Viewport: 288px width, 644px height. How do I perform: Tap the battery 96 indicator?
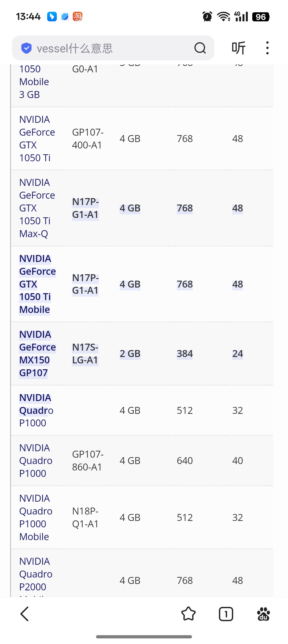pyautogui.click(x=261, y=17)
